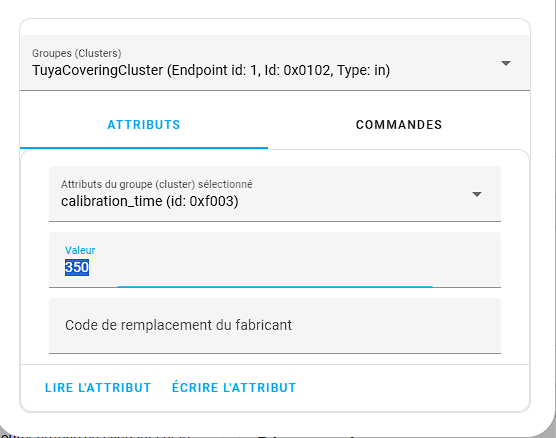Switch to the Attributs tab
556x438 pixels.
[144, 125]
